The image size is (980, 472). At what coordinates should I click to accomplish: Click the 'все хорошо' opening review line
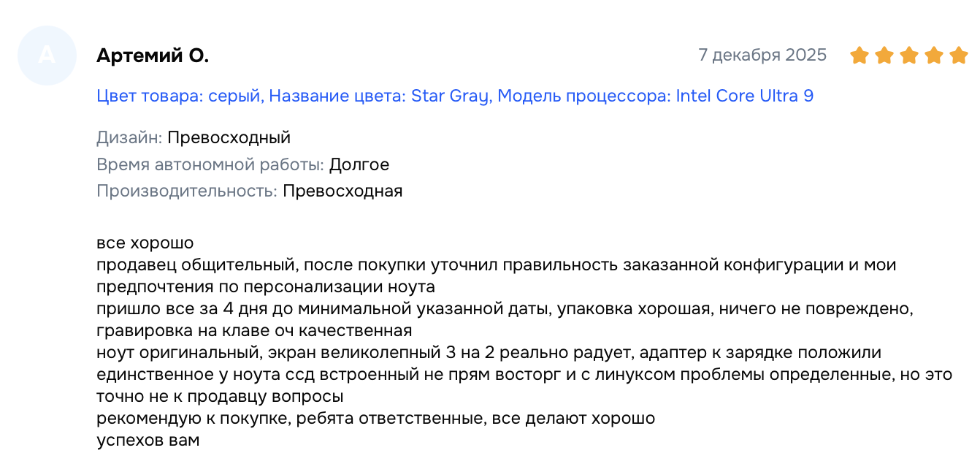pyautogui.click(x=145, y=243)
